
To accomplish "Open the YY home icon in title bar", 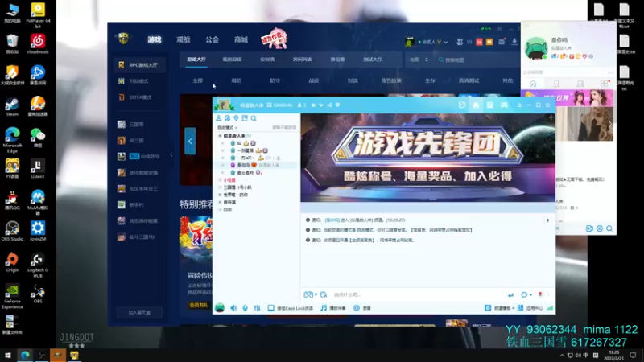I will pyautogui.click(x=476, y=105).
